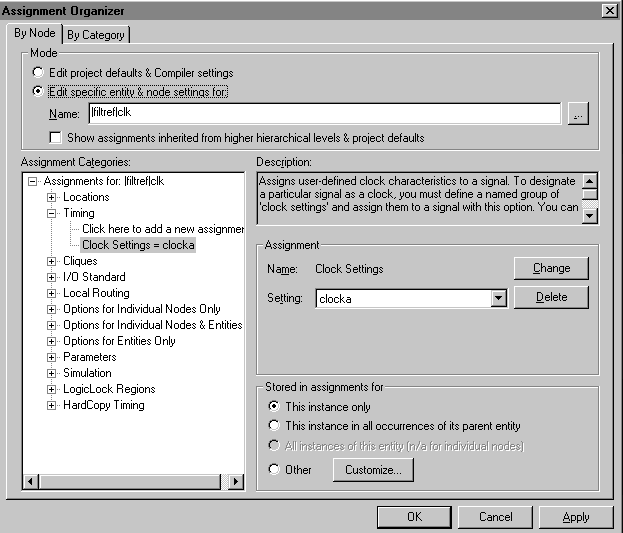The height and width of the screenshot is (533, 623).
Task: Select Clock Settings = clocka tree item
Action: pos(138,245)
